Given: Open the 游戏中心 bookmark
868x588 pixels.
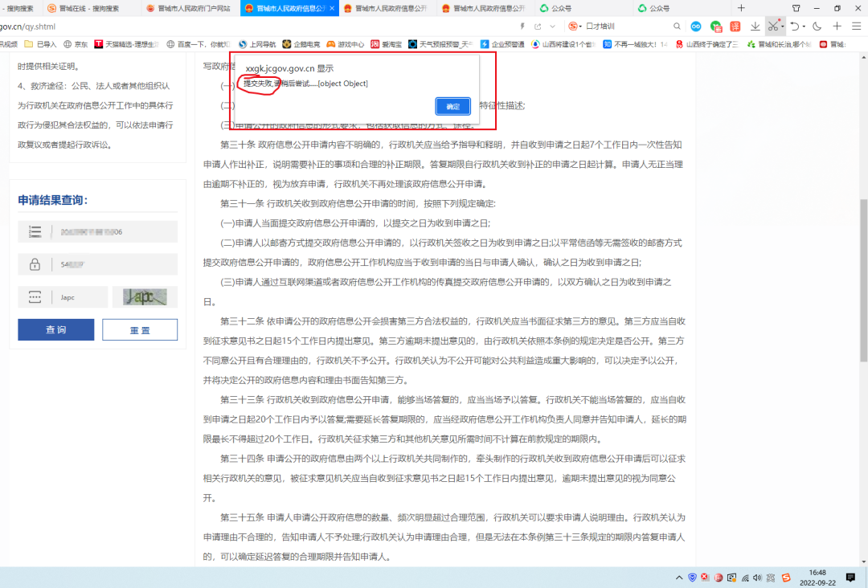Looking at the screenshot, I should pos(346,44).
